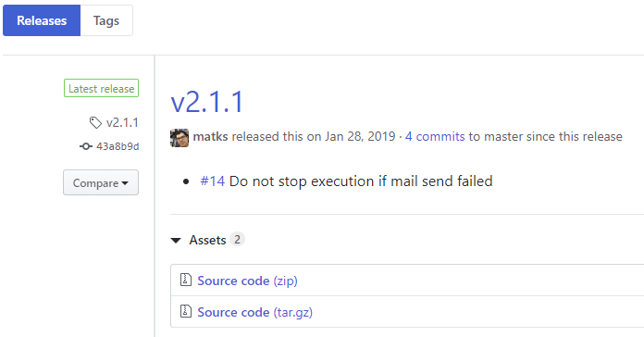This screenshot has width=644, height=337.
Task: Open the v2.1.1 release title
Action: coord(207,102)
